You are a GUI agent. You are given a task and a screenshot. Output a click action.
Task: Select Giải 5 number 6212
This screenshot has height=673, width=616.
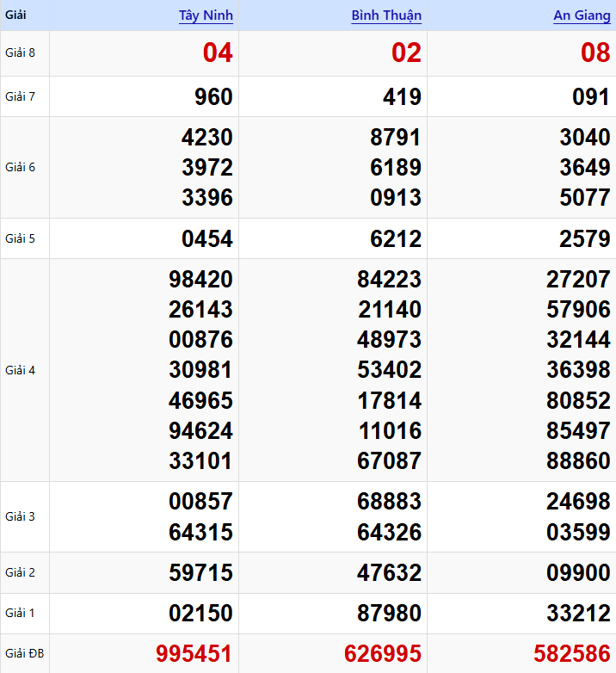(x=396, y=238)
